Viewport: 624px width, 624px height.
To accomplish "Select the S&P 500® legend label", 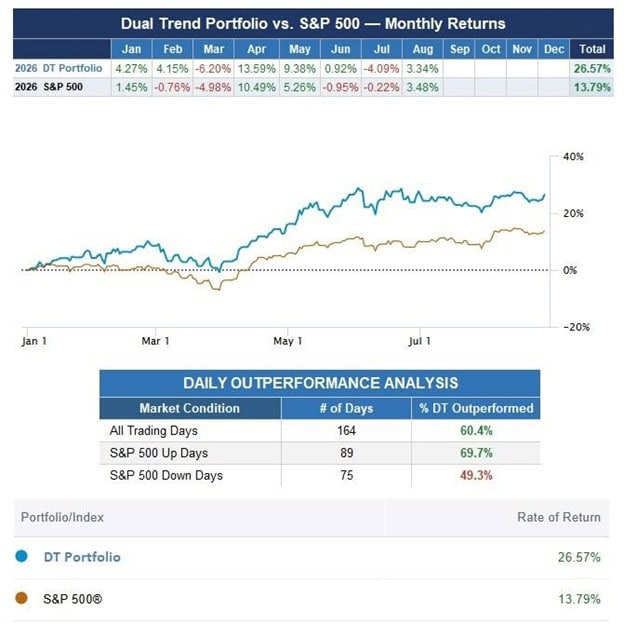I will click(x=72, y=599).
